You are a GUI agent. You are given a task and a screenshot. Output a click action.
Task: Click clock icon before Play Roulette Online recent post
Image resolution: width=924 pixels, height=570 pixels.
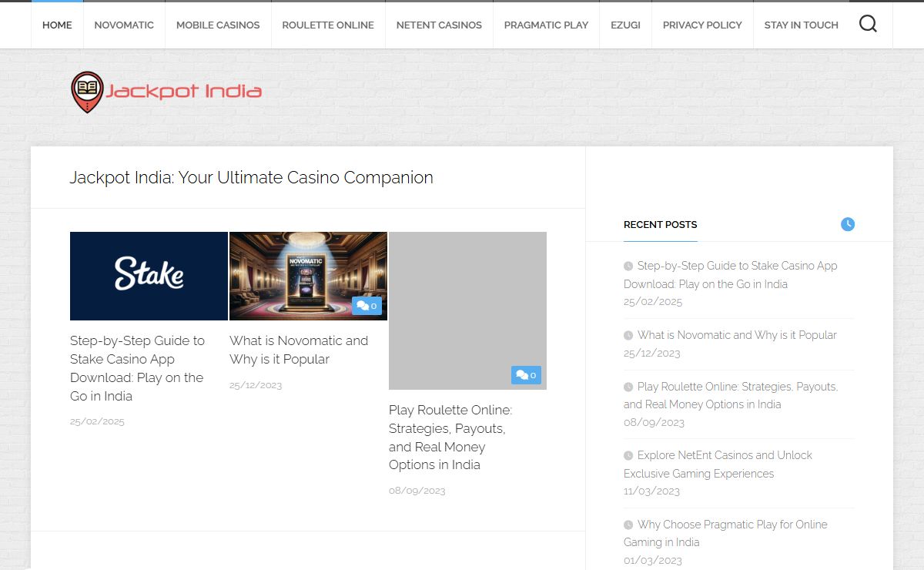[628, 387]
